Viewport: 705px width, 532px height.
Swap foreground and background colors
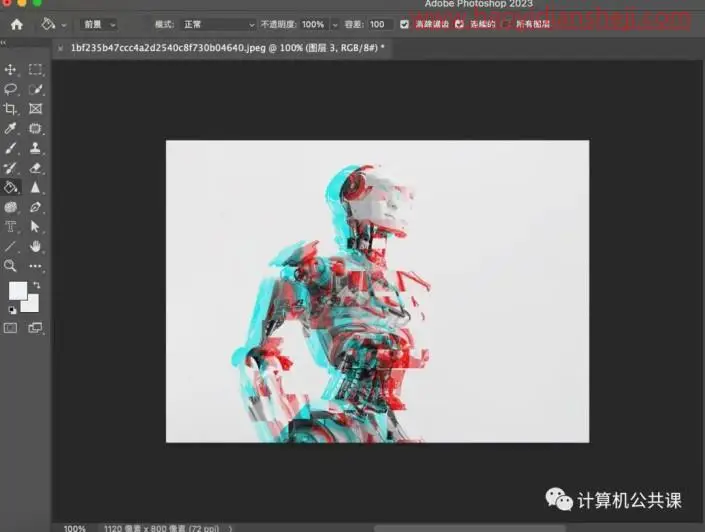coord(36,285)
